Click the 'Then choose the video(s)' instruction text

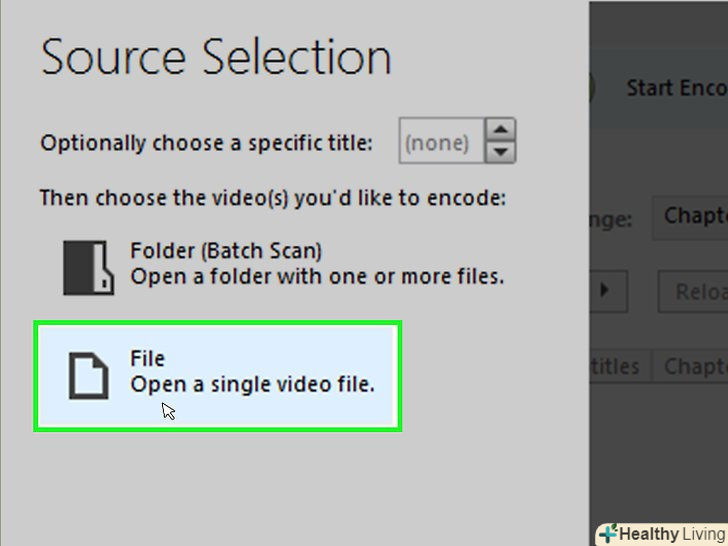point(272,198)
